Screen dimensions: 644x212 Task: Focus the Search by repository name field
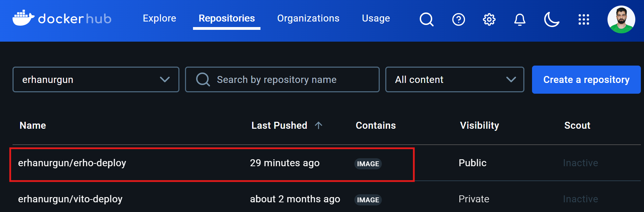tap(282, 79)
